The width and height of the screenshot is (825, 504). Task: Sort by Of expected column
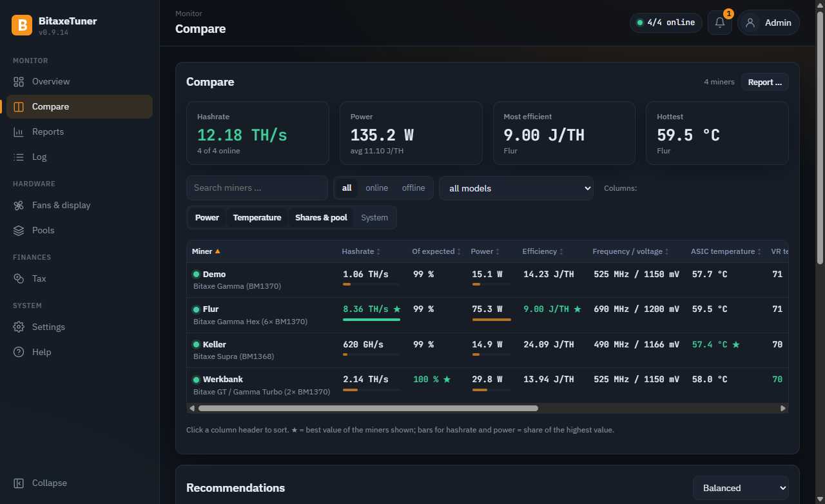pos(436,251)
